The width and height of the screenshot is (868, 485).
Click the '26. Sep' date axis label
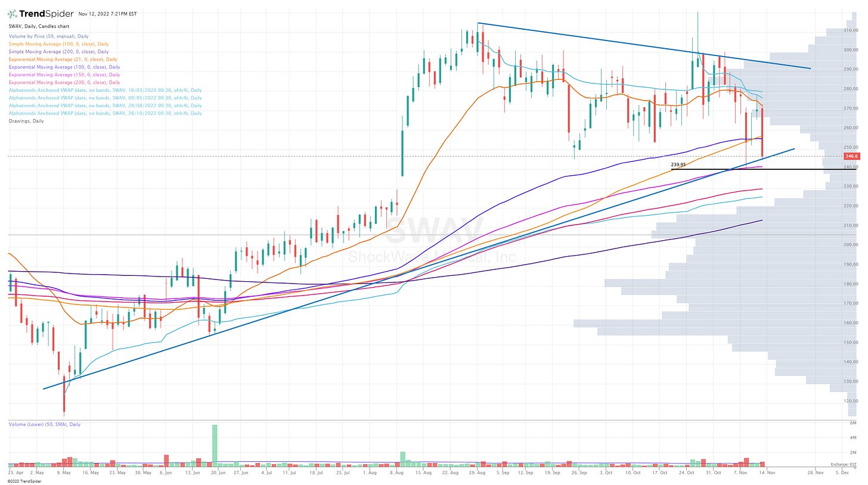point(578,472)
